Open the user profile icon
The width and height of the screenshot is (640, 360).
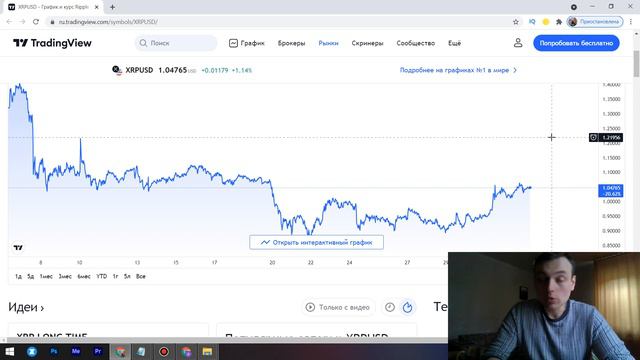(518, 43)
